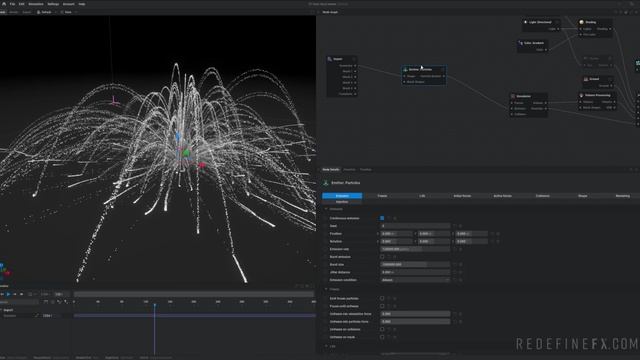The width and height of the screenshot is (640, 360).
Task: Select the Import node icon in graph
Action: 330,59
